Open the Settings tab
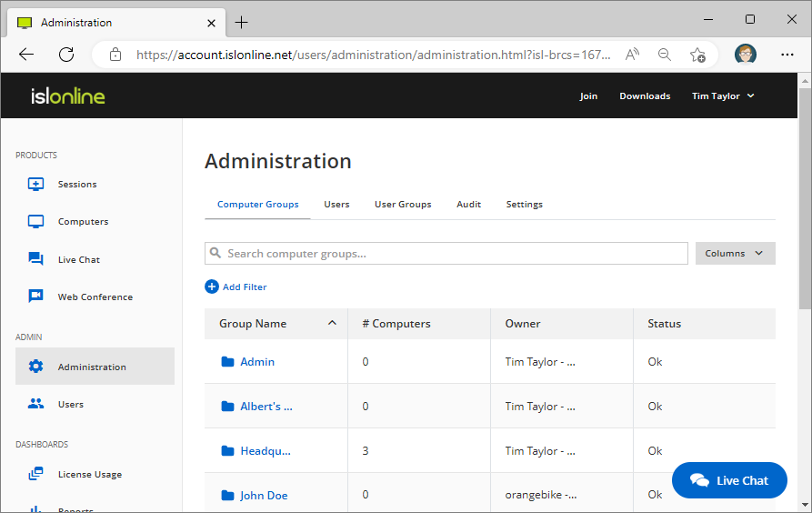Image resolution: width=812 pixels, height=513 pixels. pyautogui.click(x=524, y=205)
